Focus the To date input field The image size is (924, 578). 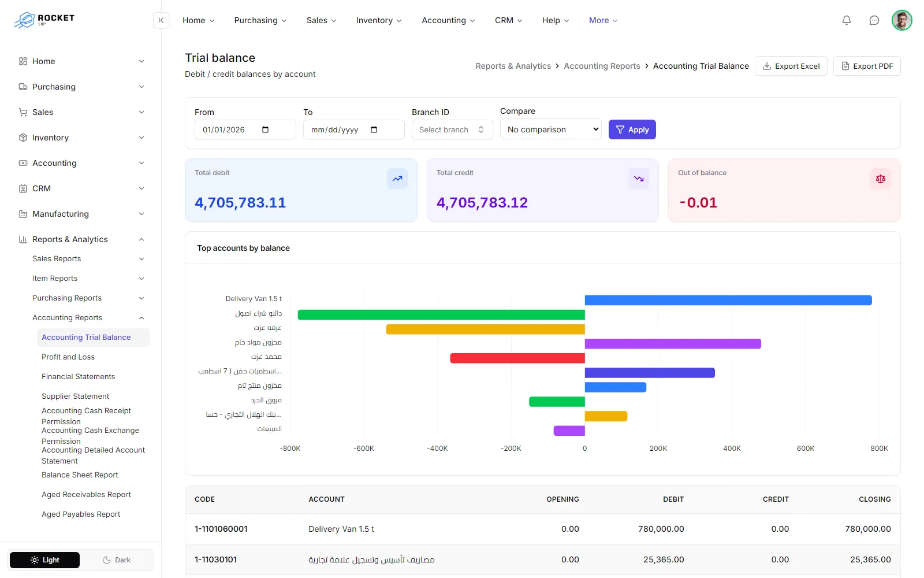click(354, 129)
